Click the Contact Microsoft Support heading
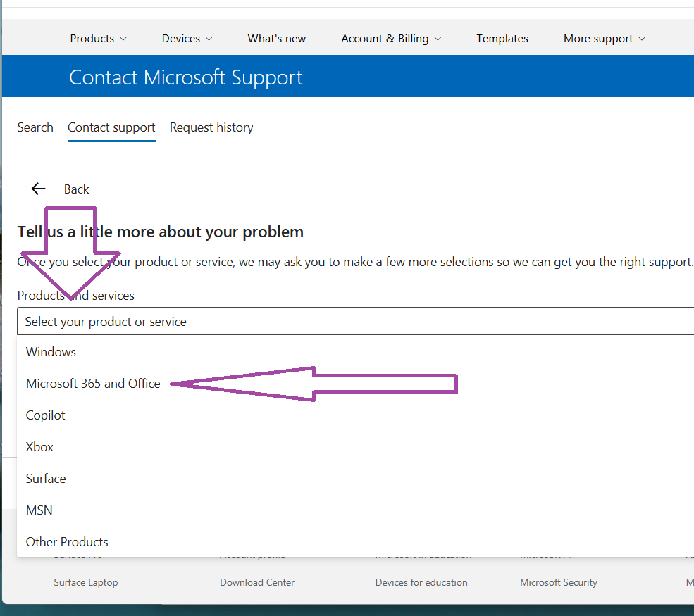694x616 pixels. point(186,77)
